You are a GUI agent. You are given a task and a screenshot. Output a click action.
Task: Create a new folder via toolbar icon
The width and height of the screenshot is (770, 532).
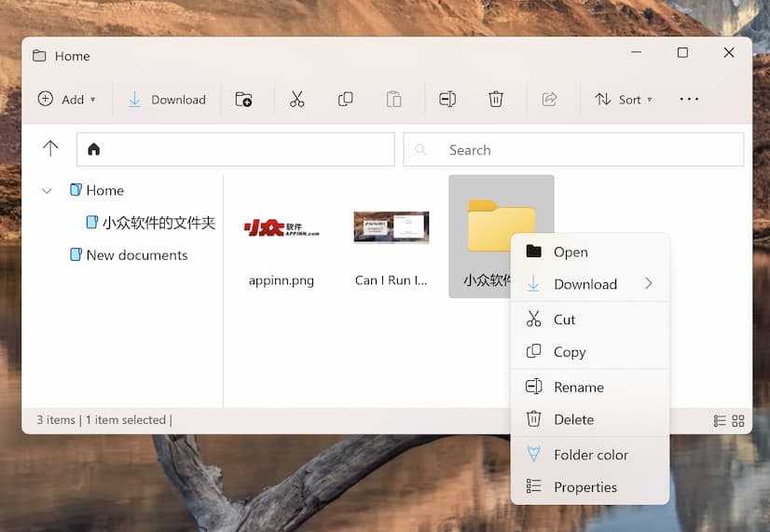[x=243, y=100]
